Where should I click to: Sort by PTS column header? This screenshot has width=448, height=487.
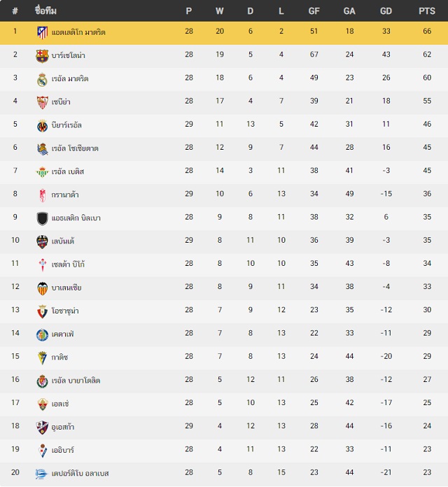(x=426, y=11)
